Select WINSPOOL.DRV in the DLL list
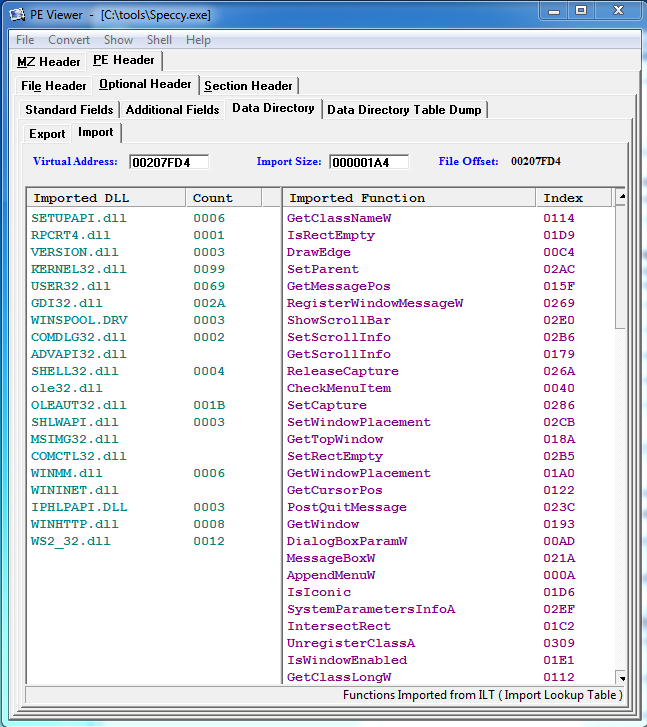 point(79,320)
